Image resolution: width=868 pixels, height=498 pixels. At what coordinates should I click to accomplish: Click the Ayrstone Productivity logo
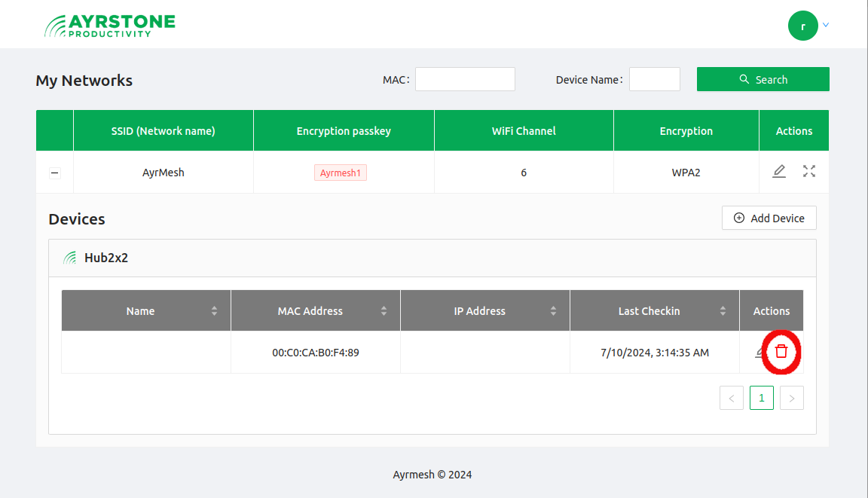[x=109, y=26]
